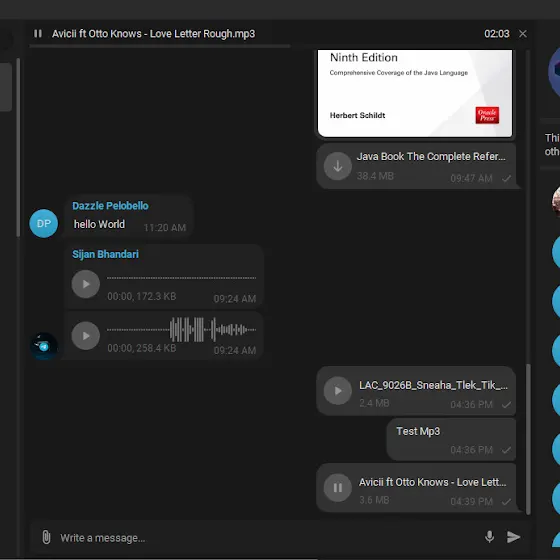Open Dazzle Pelobello's DP avatar
This screenshot has height=560, width=560.
44,224
